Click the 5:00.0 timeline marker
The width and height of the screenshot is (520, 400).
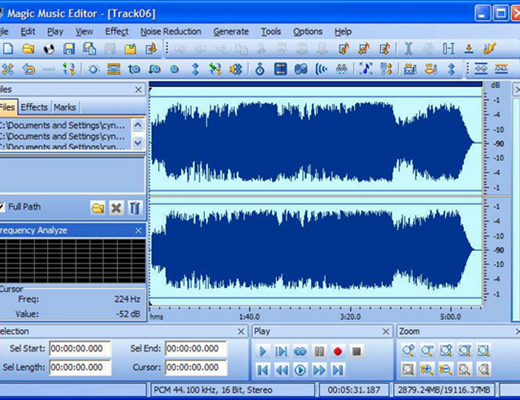tap(451, 317)
